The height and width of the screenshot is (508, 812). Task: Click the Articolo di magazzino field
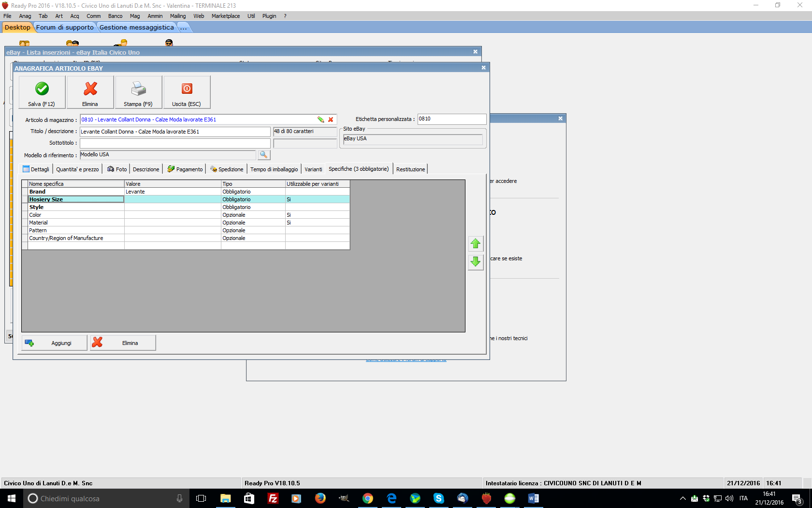(x=208, y=120)
